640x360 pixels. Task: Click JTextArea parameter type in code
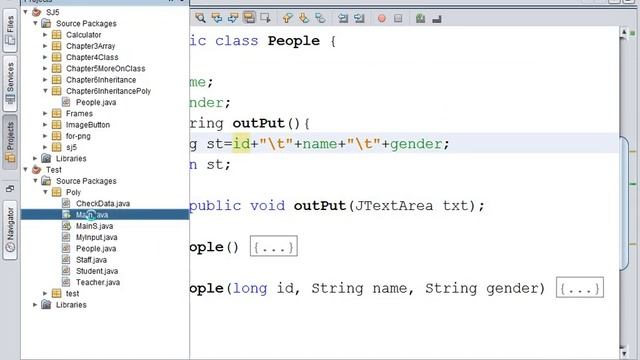pyautogui.click(x=394, y=206)
